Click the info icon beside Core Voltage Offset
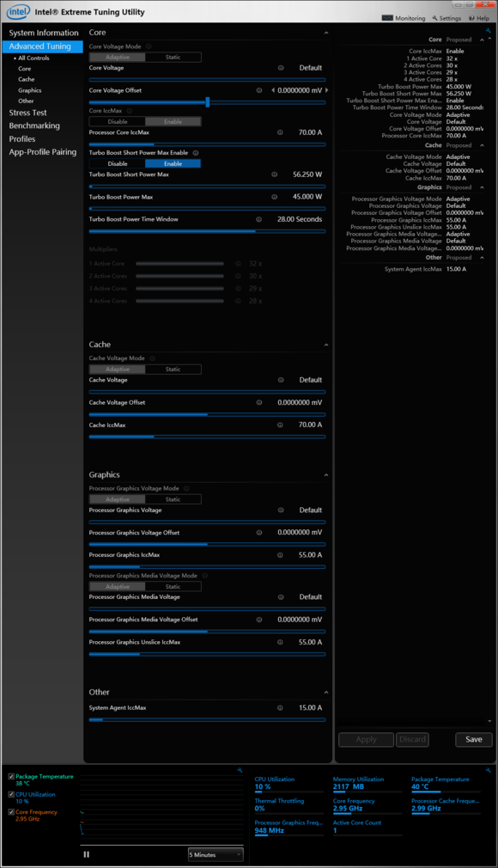The image size is (498, 868). click(x=259, y=90)
